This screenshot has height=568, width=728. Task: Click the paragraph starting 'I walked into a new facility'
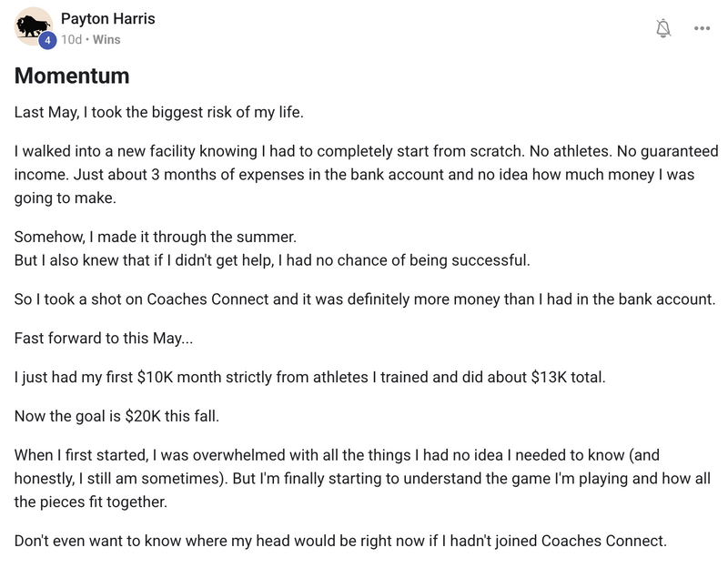point(367,175)
